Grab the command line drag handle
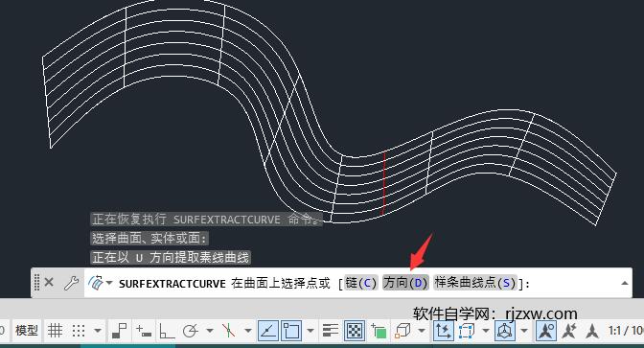Screen dimensions: 644x348 (x=36, y=283)
